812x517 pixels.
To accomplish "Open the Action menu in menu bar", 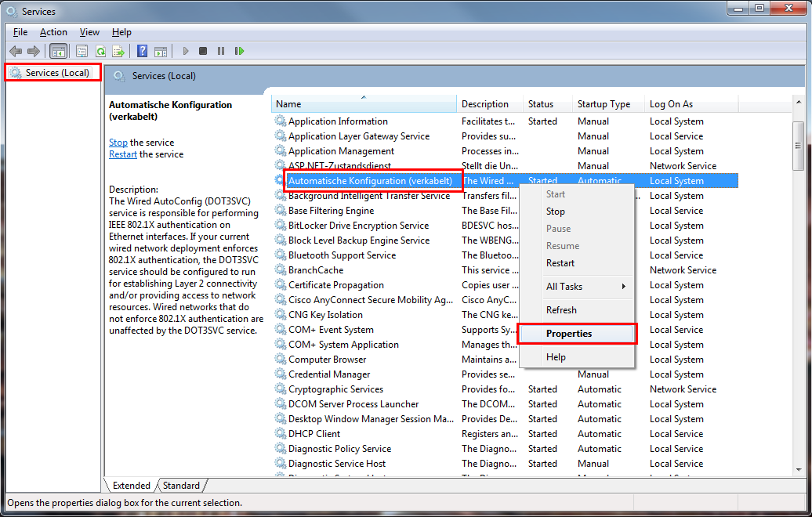I will coord(53,32).
